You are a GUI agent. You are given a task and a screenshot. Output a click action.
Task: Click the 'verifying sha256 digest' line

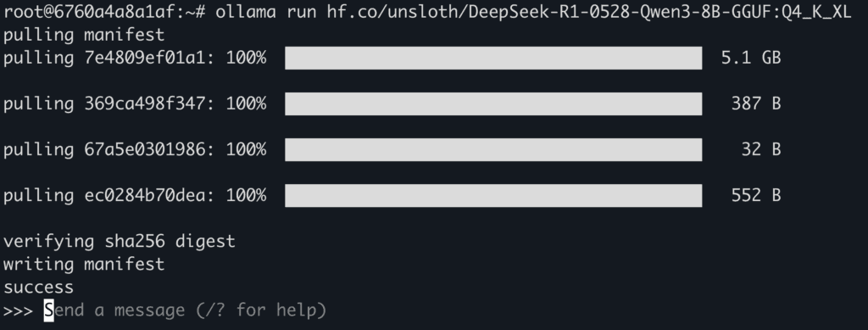(120, 243)
